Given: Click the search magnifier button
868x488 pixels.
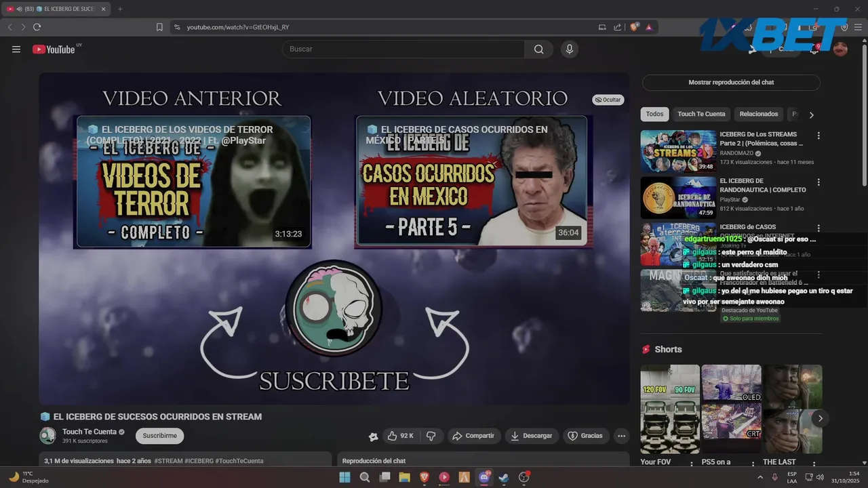Looking at the screenshot, I should point(539,49).
